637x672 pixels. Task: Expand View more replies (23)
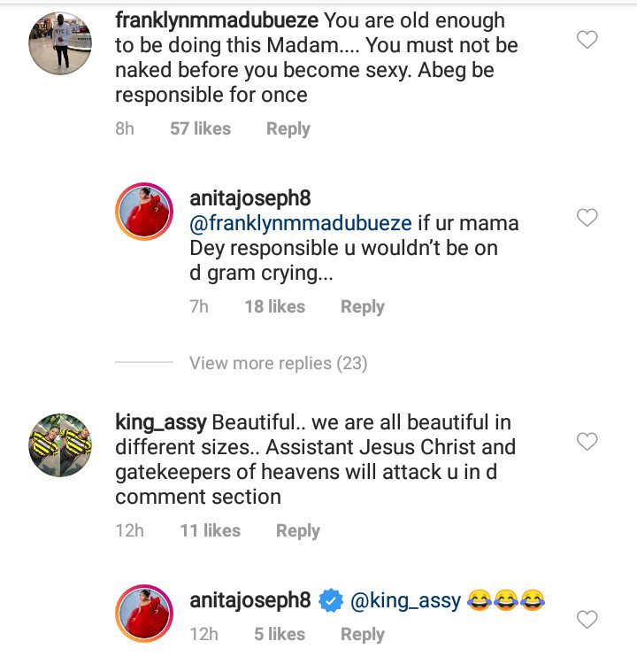(278, 363)
